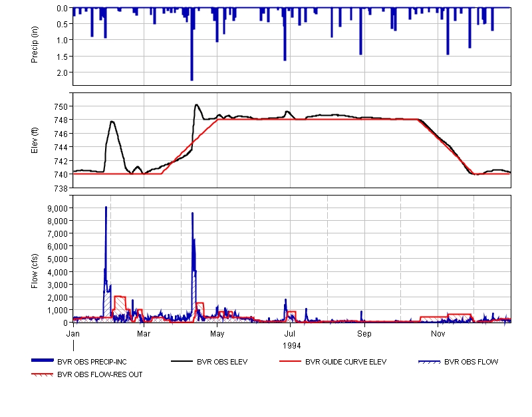Select the "BVR GUIDE CURVE ELEV" legend text
Viewport: 532px width, 417px height.
pyautogui.click(x=345, y=362)
